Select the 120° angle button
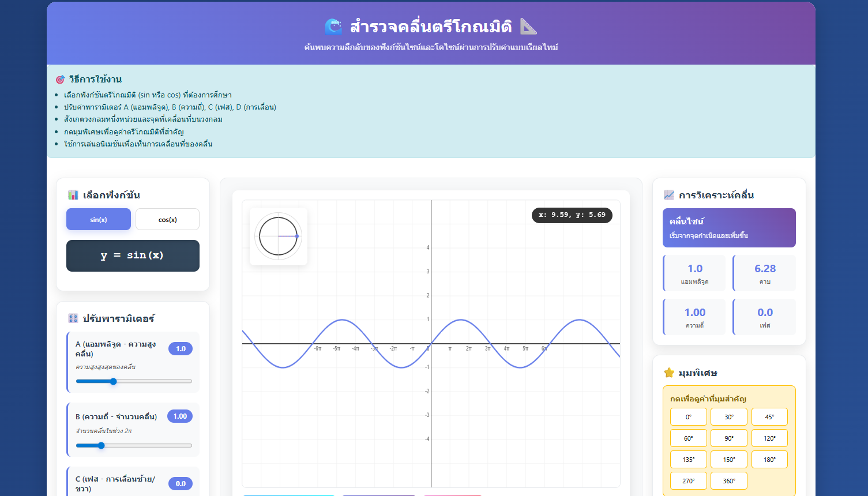This screenshot has width=868, height=496. pyautogui.click(x=769, y=438)
